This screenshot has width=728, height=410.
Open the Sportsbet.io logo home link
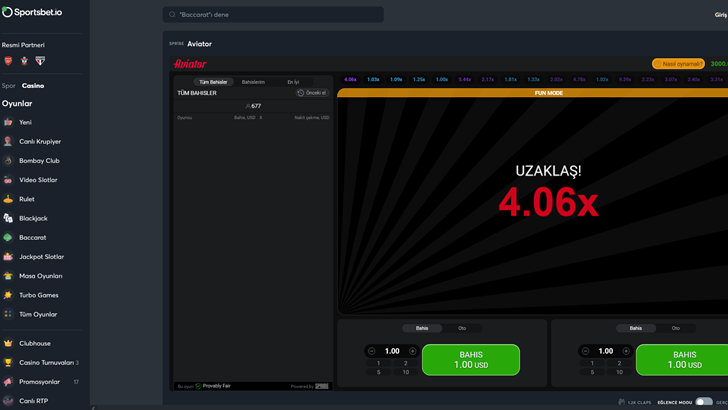pyautogui.click(x=32, y=12)
